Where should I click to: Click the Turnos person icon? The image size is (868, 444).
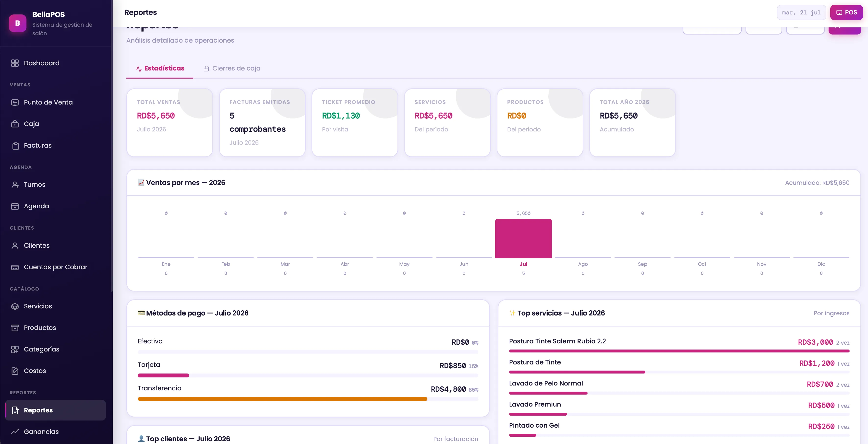(15, 185)
